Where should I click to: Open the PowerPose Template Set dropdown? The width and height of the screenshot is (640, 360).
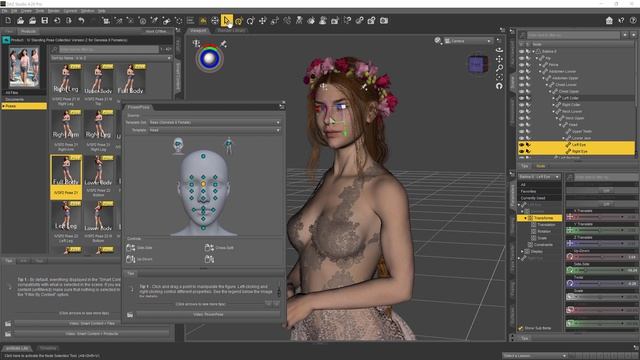(x=214, y=122)
